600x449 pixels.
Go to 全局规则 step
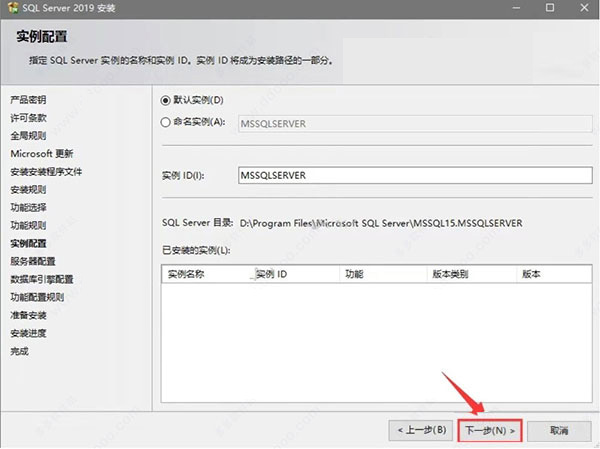28,136
